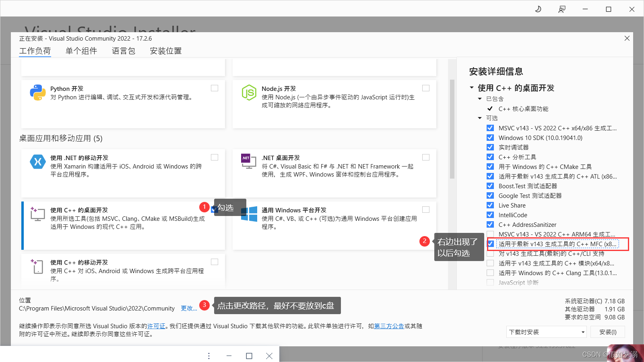Minimize the Visual Studio Installer window

coord(585,9)
